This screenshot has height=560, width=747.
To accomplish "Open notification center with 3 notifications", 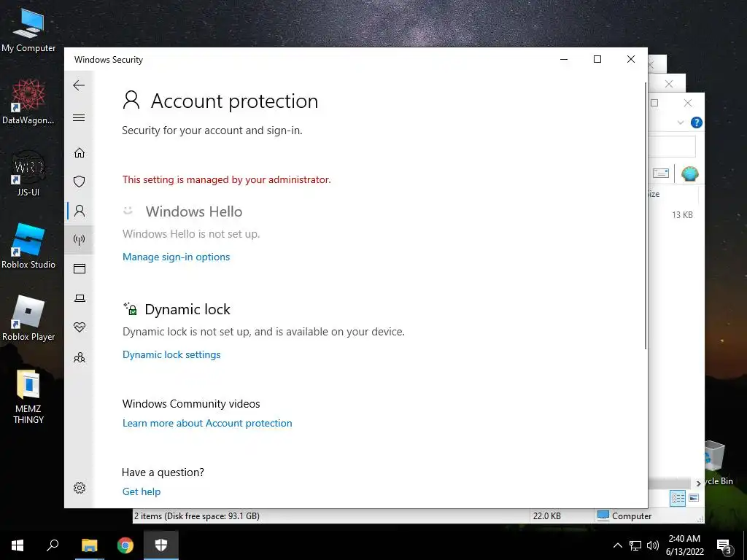I will tap(724, 545).
